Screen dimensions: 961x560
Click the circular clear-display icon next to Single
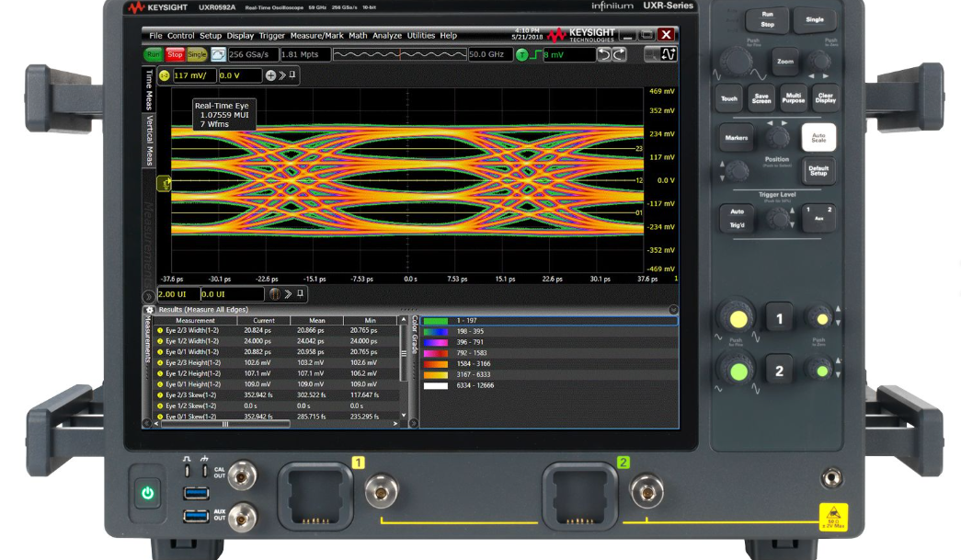[x=216, y=54]
